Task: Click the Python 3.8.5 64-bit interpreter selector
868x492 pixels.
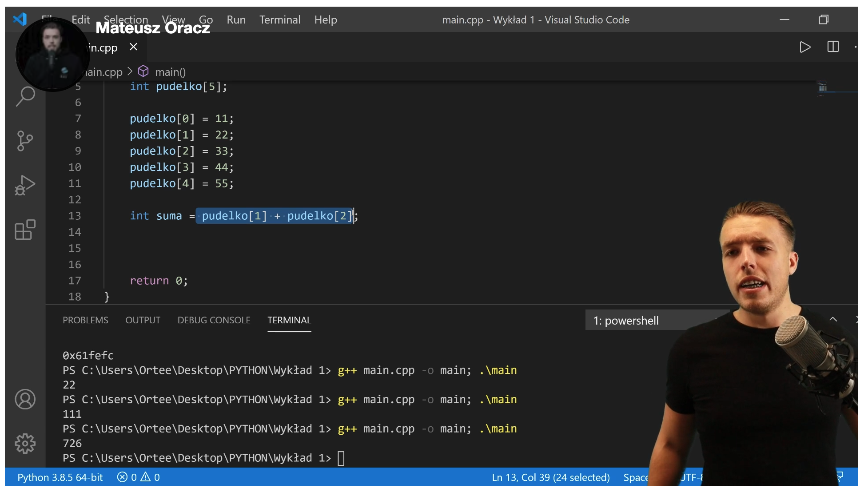Action: click(60, 477)
